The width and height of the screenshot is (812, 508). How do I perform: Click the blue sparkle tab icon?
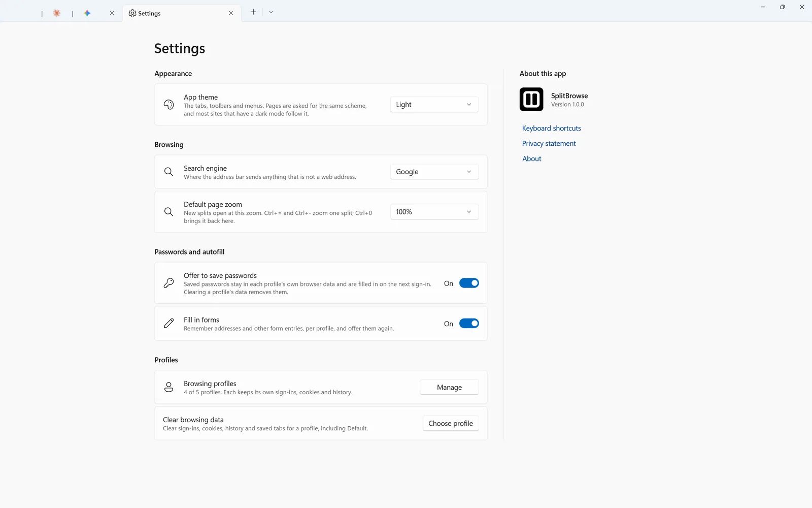tap(87, 13)
